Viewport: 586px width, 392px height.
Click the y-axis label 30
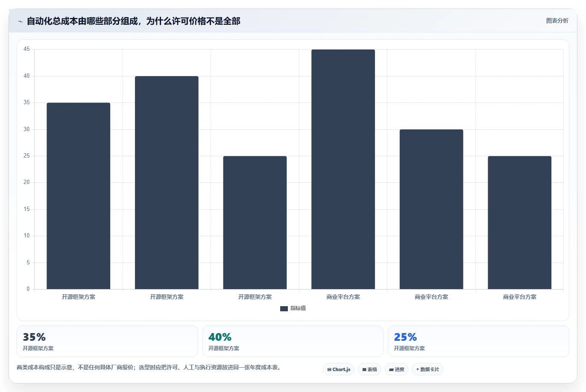(x=27, y=129)
